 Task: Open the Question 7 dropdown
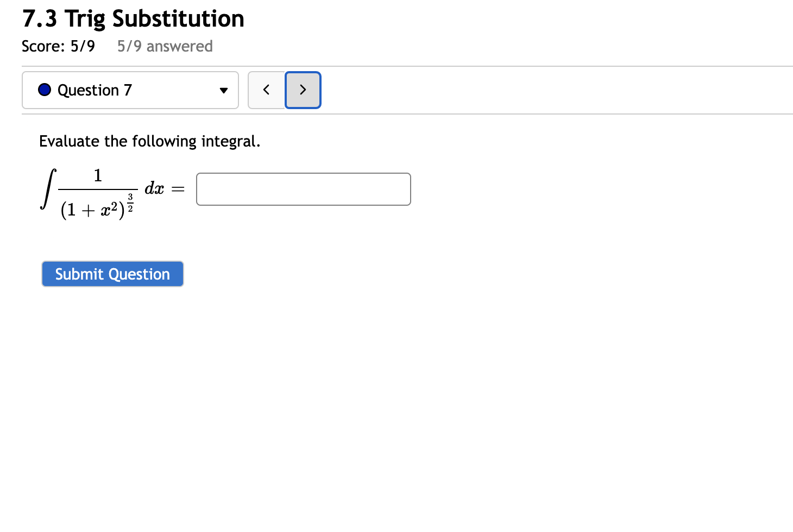click(x=130, y=90)
